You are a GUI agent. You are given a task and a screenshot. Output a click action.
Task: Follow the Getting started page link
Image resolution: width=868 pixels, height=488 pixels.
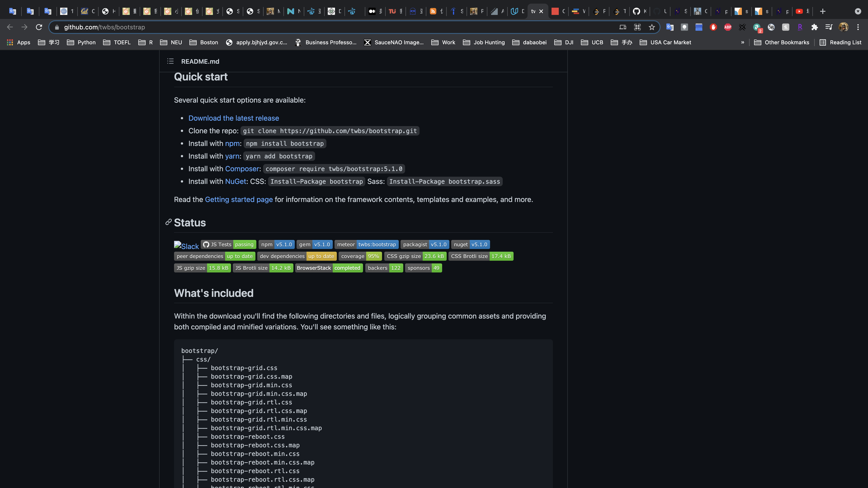point(238,199)
